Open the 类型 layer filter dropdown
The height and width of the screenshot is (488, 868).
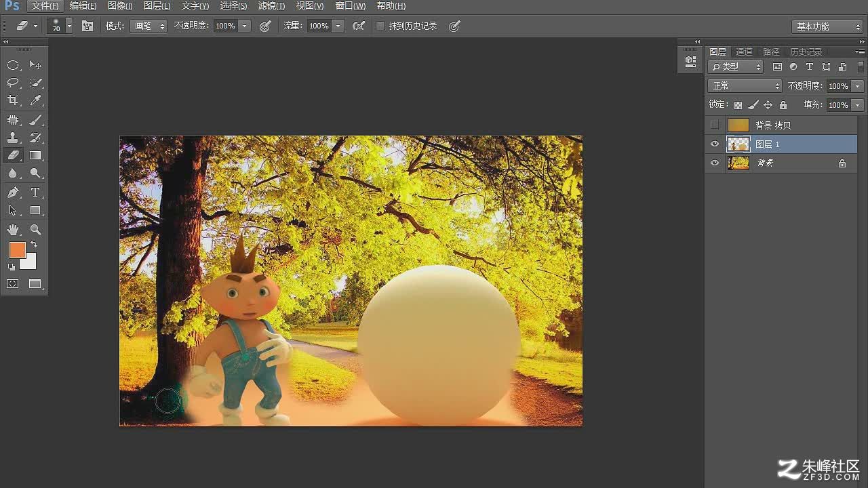click(735, 66)
